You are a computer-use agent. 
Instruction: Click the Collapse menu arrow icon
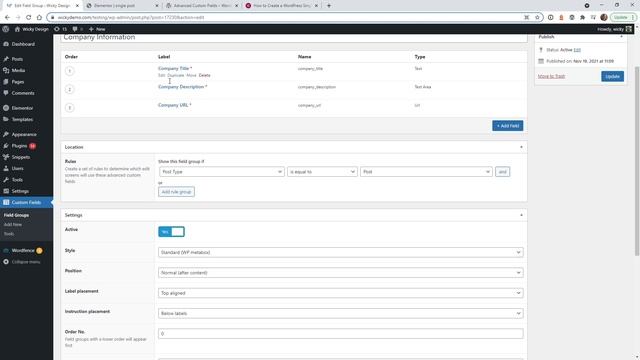click(6, 262)
